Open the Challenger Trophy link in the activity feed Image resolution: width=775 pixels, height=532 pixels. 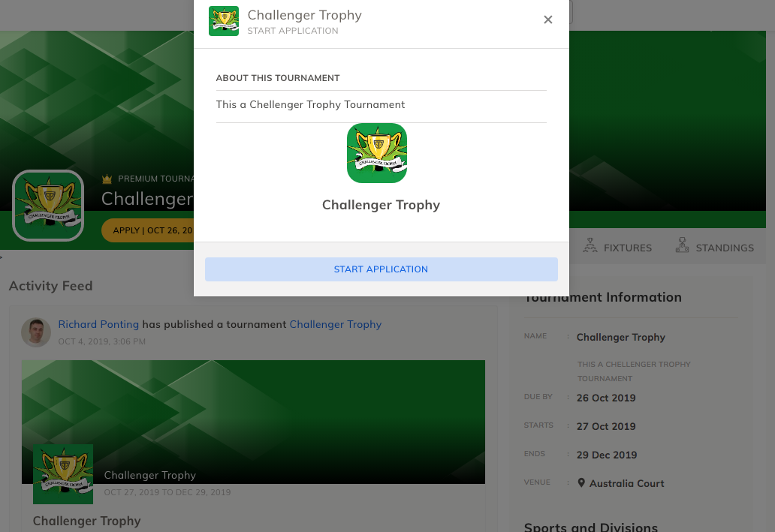click(x=336, y=324)
